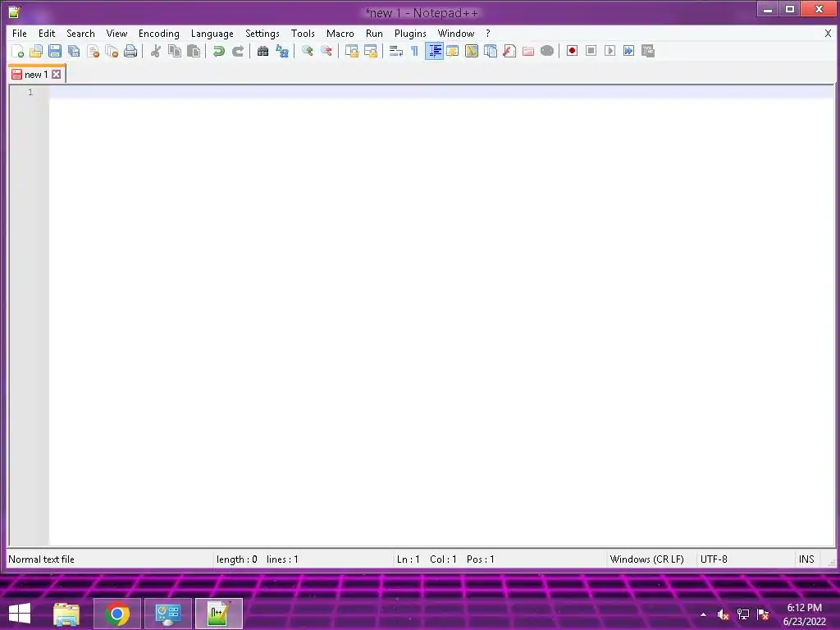The width and height of the screenshot is (840, 630).
Task: Click the Paste clipboard icon
Action: (194, 51)
